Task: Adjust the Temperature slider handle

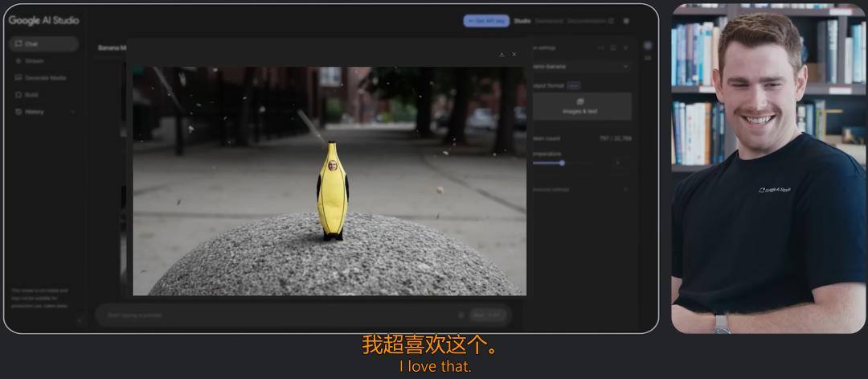Action: click(x=562, y=163)
